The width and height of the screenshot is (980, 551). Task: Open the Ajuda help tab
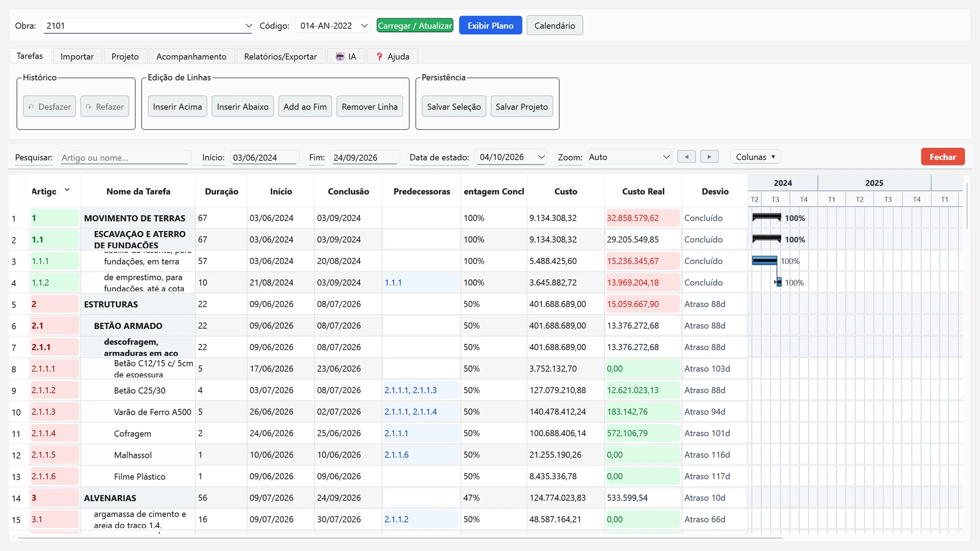(392, 56)
